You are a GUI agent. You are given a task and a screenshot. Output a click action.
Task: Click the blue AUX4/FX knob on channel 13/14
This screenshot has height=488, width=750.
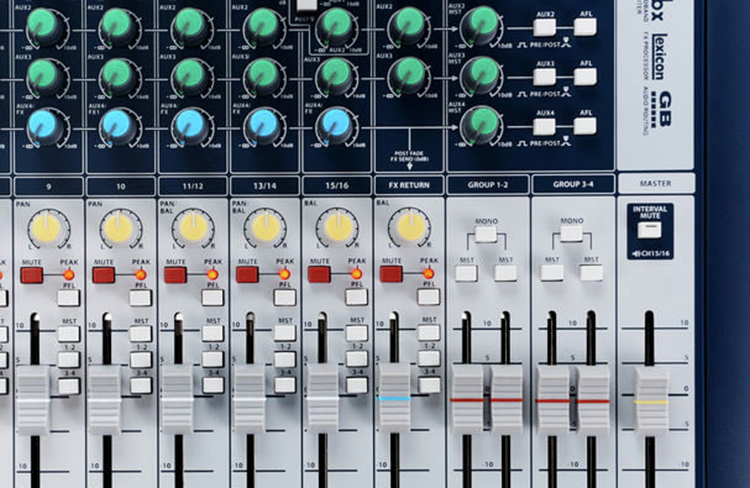263,125
